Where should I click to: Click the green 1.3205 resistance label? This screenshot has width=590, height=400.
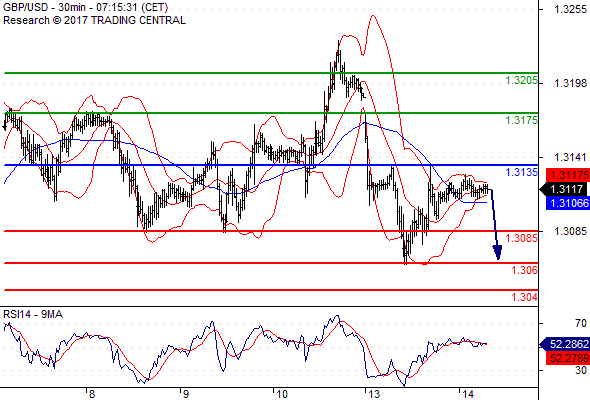[521, 80]
